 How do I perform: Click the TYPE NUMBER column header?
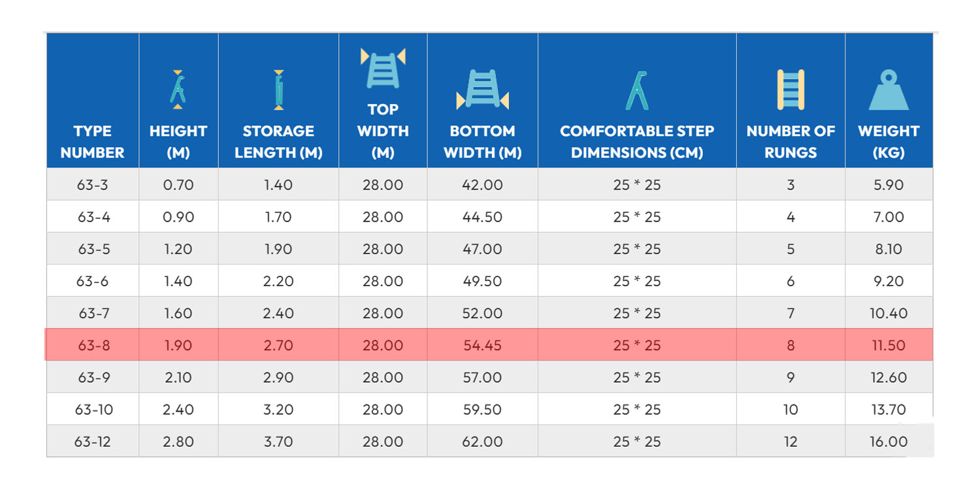tap(92, 141)
